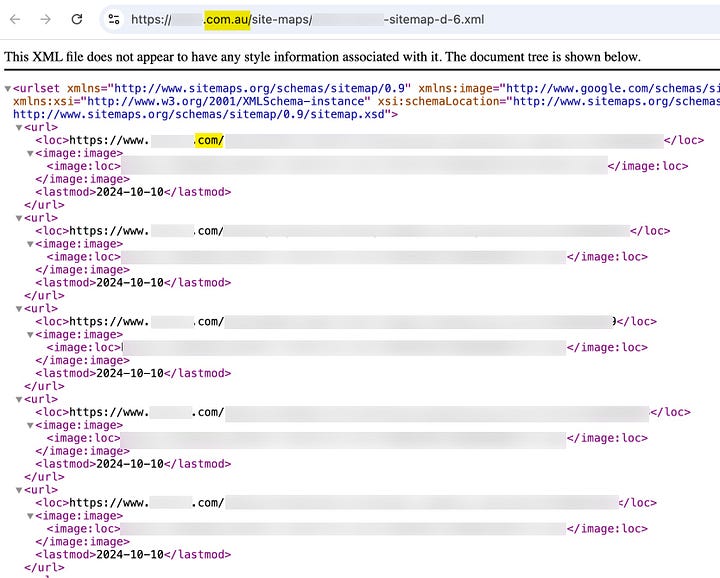Collapse the root urlset node

coord(8,89)
